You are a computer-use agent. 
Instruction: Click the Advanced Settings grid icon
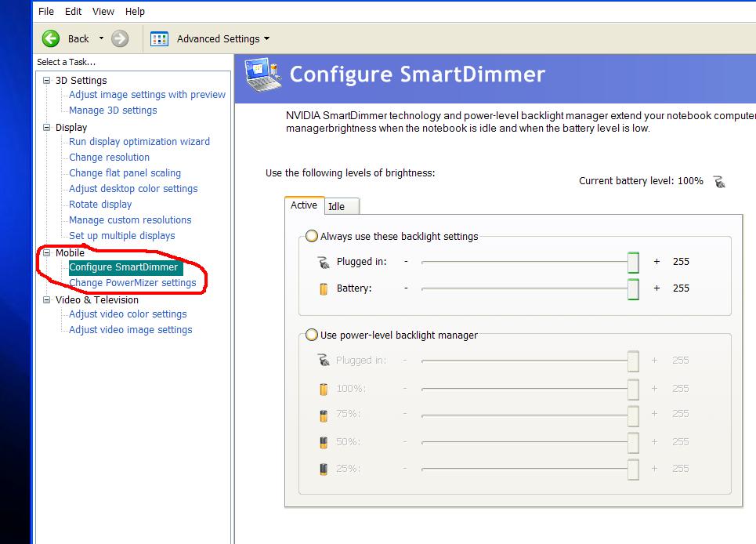pyautogui.click(x=159, y=38)
